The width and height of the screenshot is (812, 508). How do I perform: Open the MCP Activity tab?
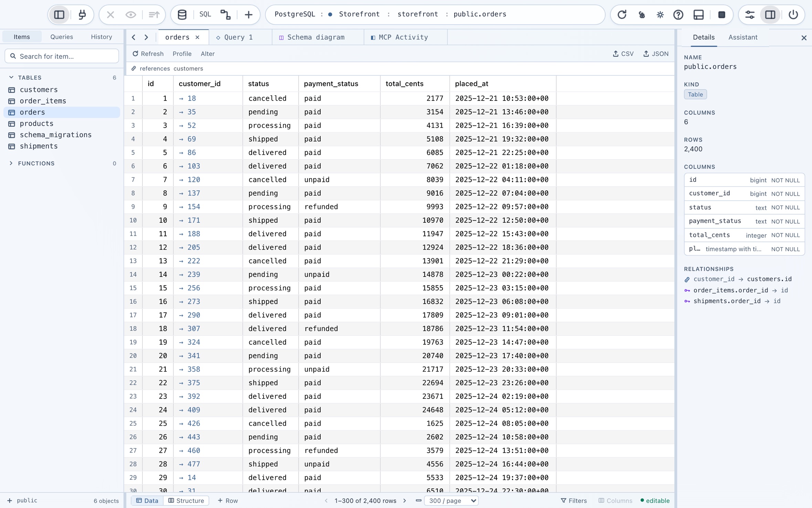(405, 37)
